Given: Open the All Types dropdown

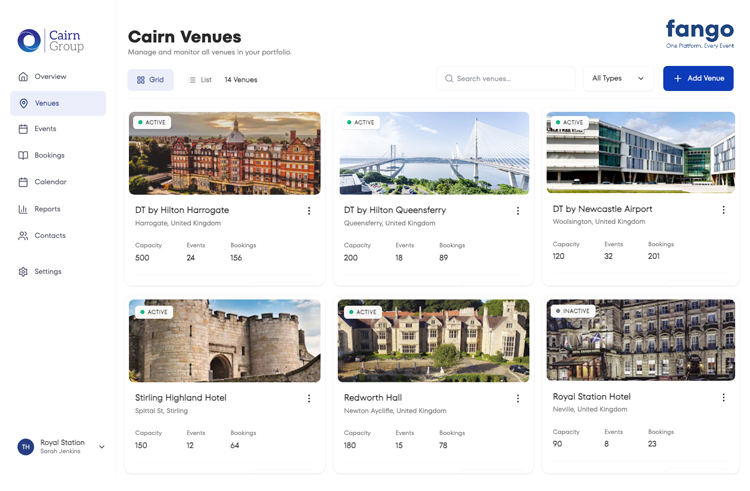Looking at the screenshot, I should click(x=618, y=78).
